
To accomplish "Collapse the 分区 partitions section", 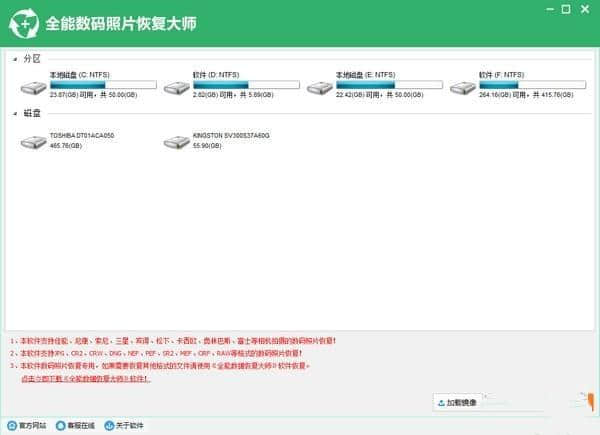I will pyautogui.click(x=14, y=59).
